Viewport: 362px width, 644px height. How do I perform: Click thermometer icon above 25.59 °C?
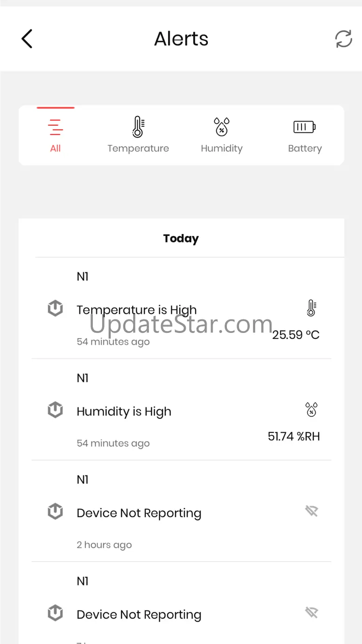pyautogui.click(x=311, y=308)
